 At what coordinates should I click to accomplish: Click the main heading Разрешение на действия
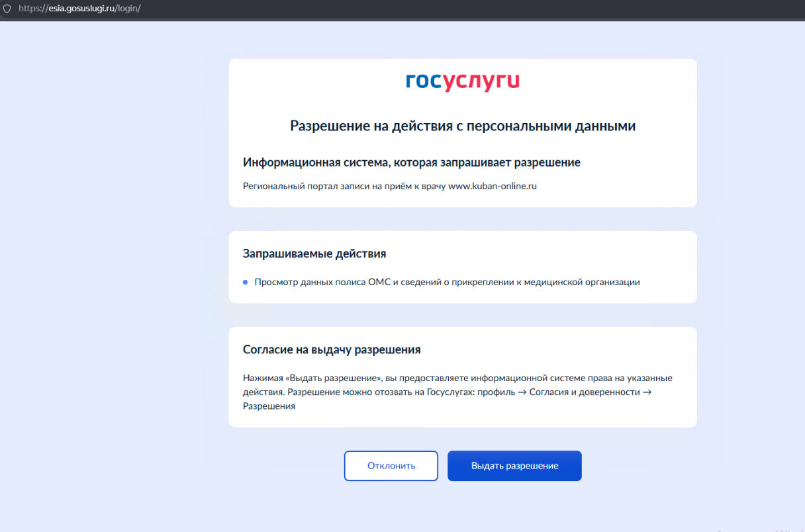[x=462, y=126]
